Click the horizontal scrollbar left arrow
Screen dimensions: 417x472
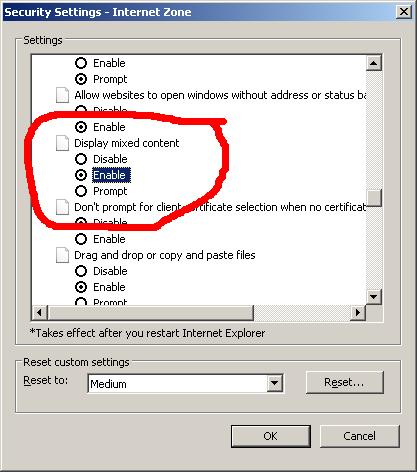40,313
